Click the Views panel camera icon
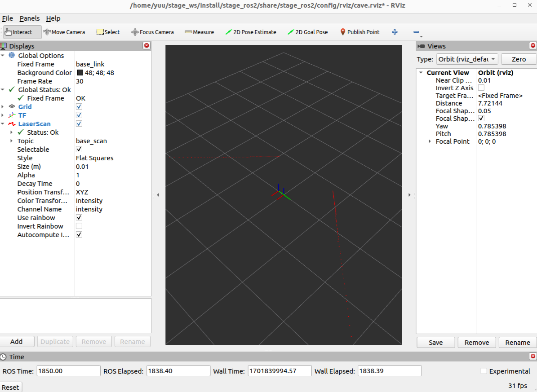 (421, 46)
